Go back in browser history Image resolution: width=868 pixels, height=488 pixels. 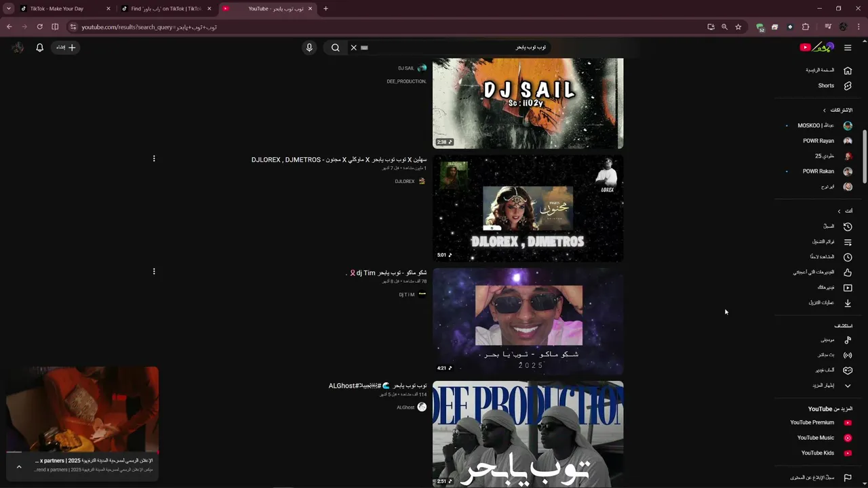(9, 27)
